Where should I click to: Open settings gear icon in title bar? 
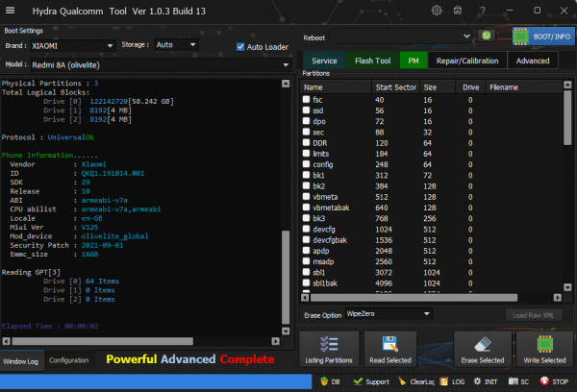pyautogui.click(x=437, y=11)
